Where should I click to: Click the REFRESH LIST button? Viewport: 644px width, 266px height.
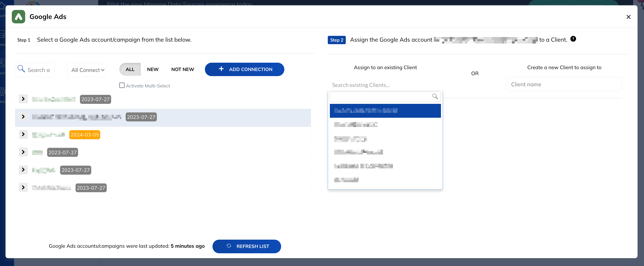247,246
